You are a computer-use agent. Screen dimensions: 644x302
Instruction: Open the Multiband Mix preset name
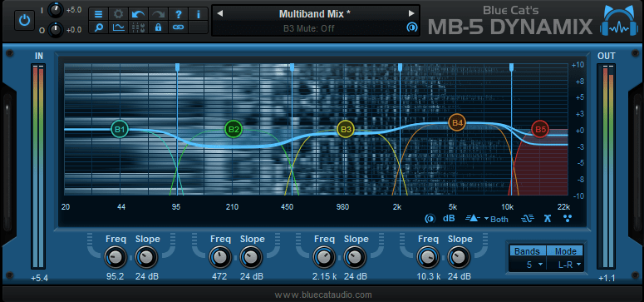pos(315,13)
